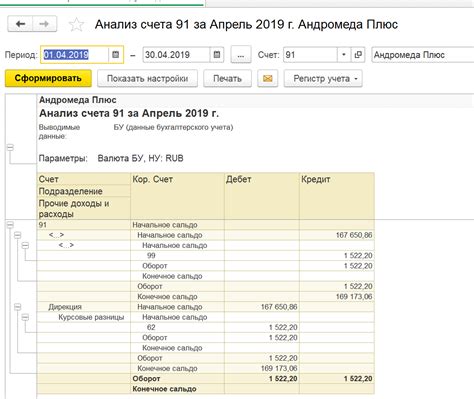Viewport: 474px width, 399px height.
Task: Add report to favorites via star icon
Action: tap(76, 25)
